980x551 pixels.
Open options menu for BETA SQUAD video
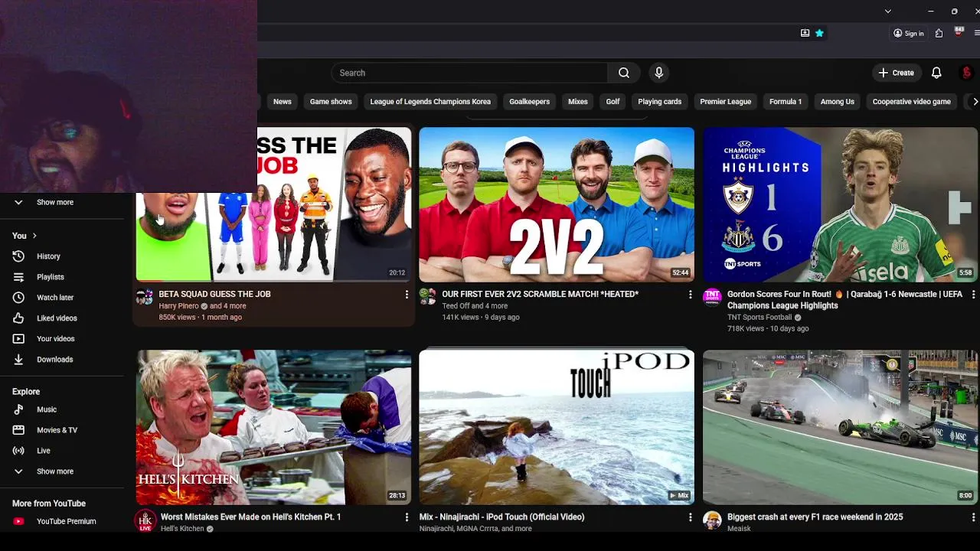(407, 294)
